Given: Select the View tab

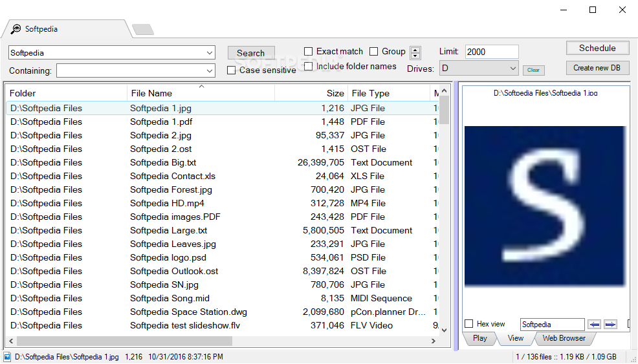Looking at the screenshot, I should click(x=516, y=338).
